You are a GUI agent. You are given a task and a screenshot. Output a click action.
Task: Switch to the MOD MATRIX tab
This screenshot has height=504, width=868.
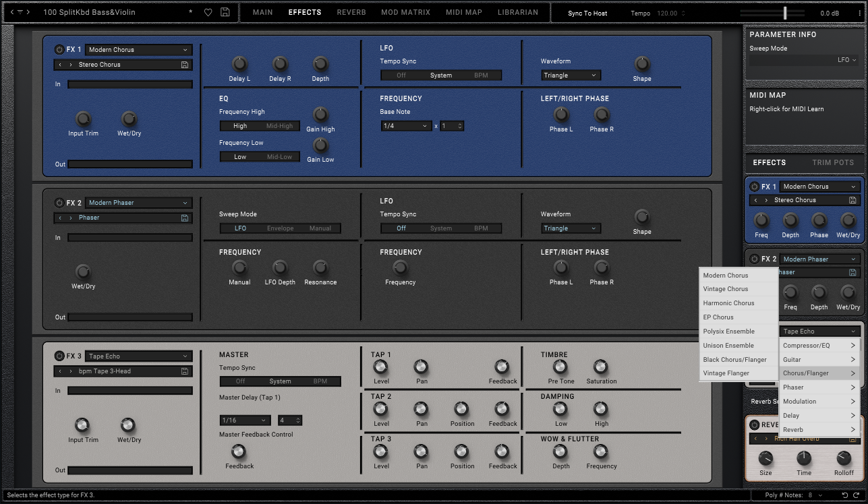point(405,12)
